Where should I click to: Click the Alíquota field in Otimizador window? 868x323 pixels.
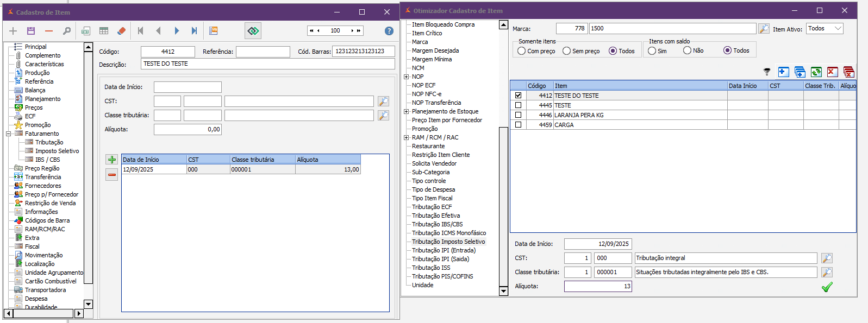[598, 286]
